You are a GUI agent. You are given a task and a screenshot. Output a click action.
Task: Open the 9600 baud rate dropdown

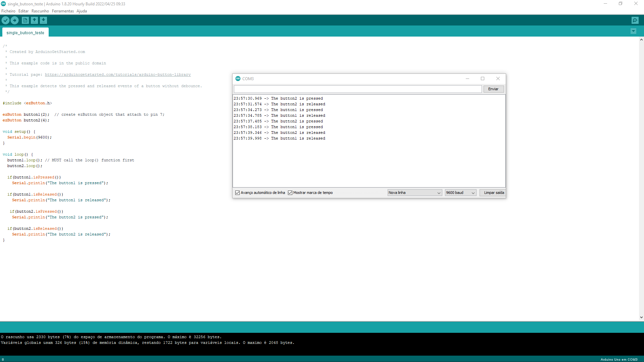[x=461, y=193]
